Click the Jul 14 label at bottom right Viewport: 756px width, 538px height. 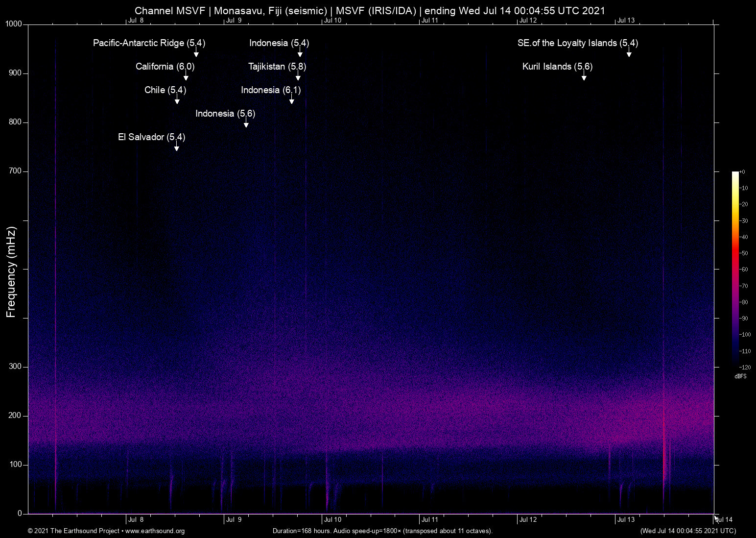click(724, 520)
